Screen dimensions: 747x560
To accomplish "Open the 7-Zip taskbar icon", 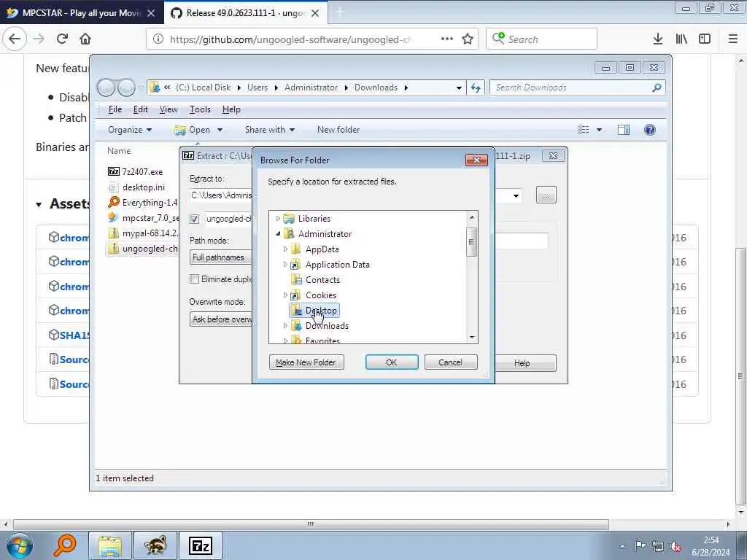I will pyautogui.click(x=201, y=545).
